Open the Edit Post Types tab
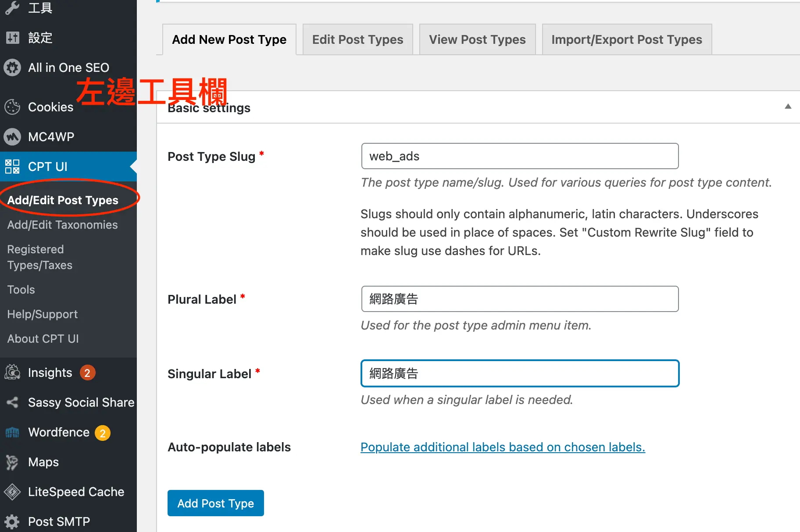 pos(357,39)
